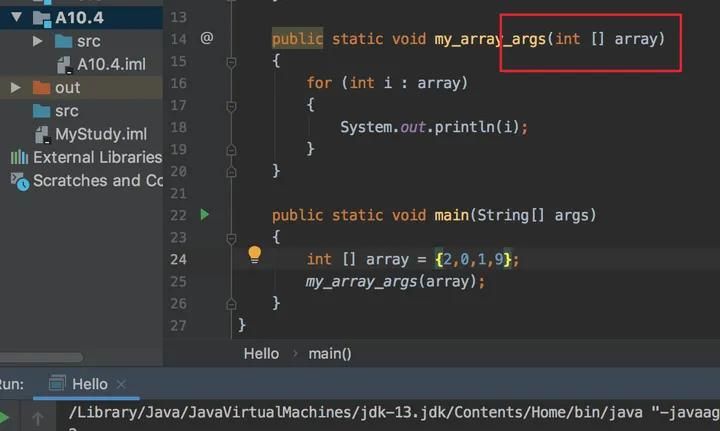Image resolution: width=720 pixels, height=431 pixels.
Task: Switch to the Hello run tab
Action: point(89,384)
